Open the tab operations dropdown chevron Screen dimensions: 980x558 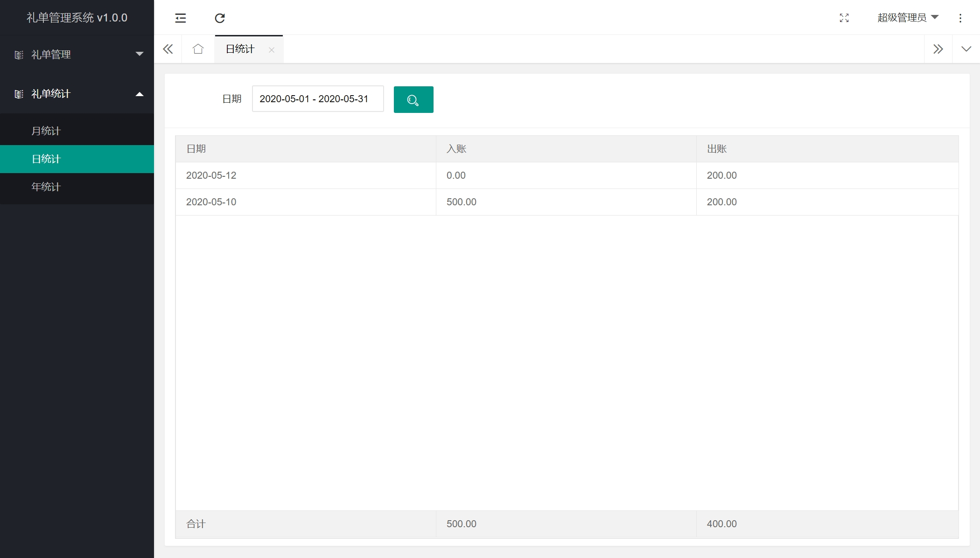966,49
